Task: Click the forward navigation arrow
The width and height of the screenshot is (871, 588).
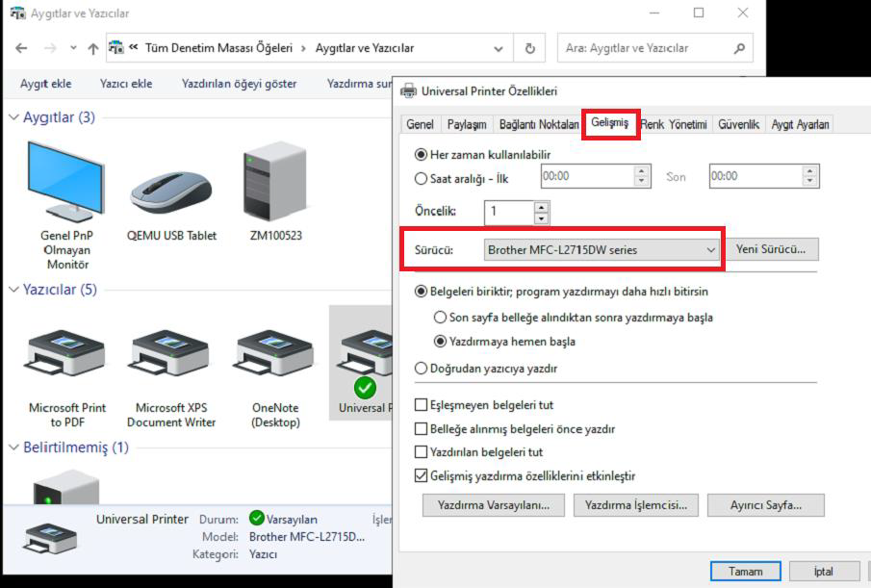Action: (51, 48)
